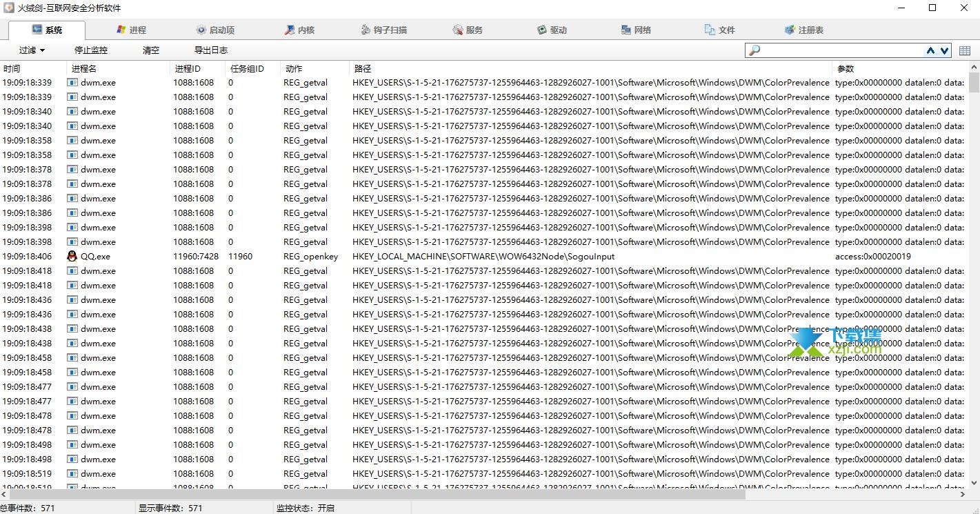Click 清空 to clear the log

(x=151, y=50)
